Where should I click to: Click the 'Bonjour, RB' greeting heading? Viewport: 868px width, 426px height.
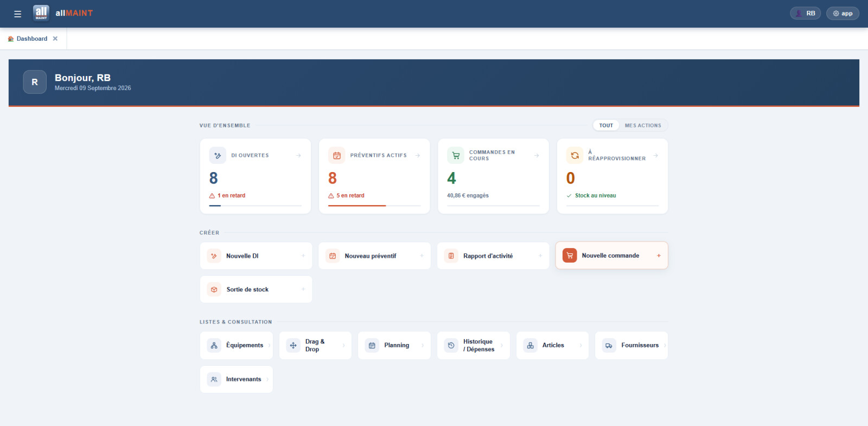coord(82,78)
